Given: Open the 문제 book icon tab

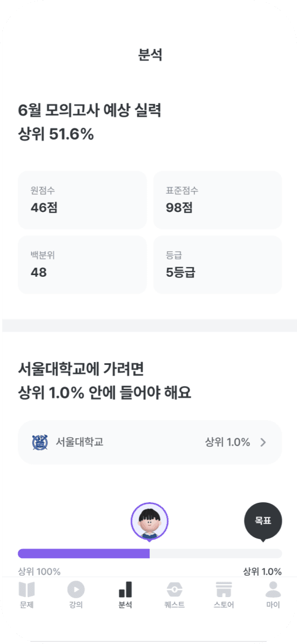Looking at the screenshot, I should 27,589.
